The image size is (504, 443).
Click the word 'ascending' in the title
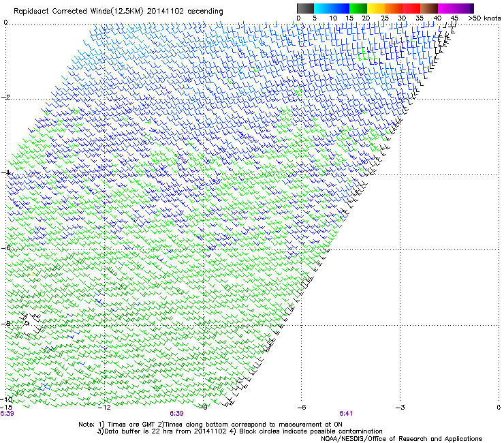click(x=205, y=12)
